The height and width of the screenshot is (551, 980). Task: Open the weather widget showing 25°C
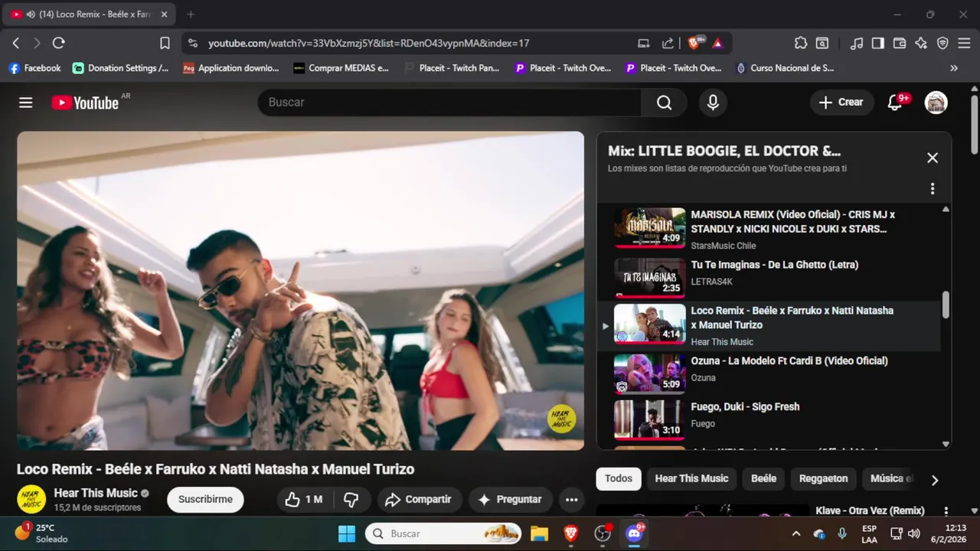point(42,533)
